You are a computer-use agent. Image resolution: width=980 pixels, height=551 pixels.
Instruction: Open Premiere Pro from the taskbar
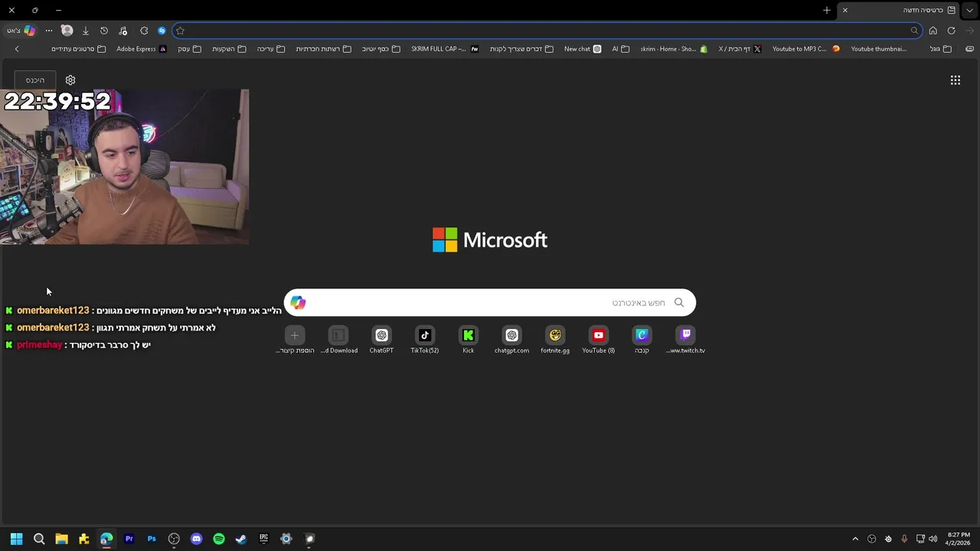click(129, 539)
